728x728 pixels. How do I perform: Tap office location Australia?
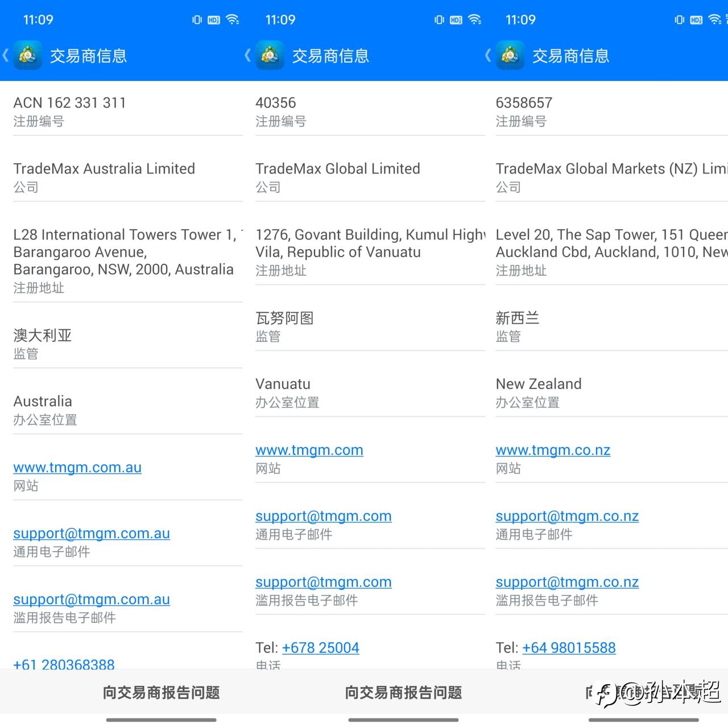tap(43, 402)
